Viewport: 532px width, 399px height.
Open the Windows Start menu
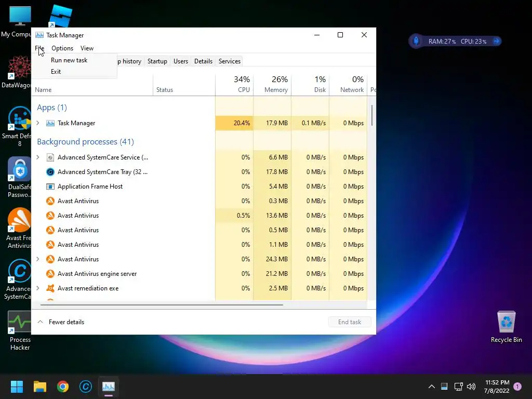[x=17, y=387]
